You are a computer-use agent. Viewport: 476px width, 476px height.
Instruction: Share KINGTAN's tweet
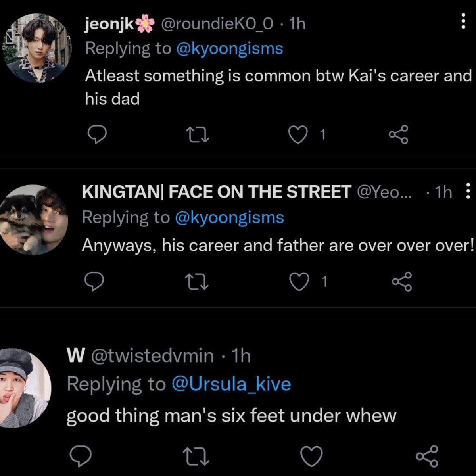click(x=402, y=282)
